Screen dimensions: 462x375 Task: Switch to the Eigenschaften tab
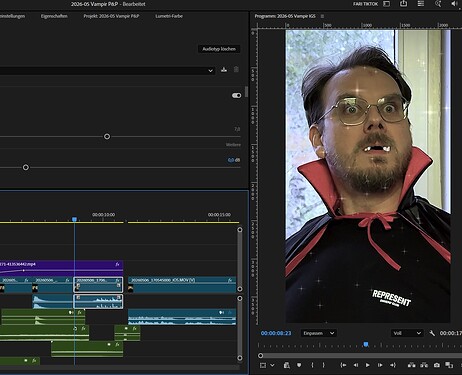(54, 16)
